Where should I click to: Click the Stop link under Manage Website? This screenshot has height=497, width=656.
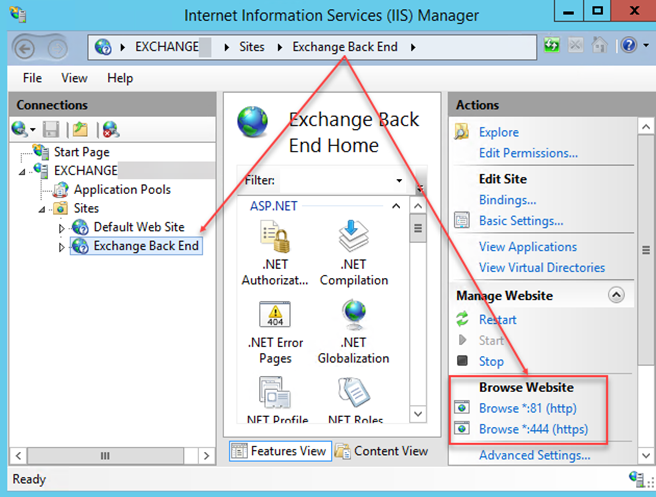point(491,361)
